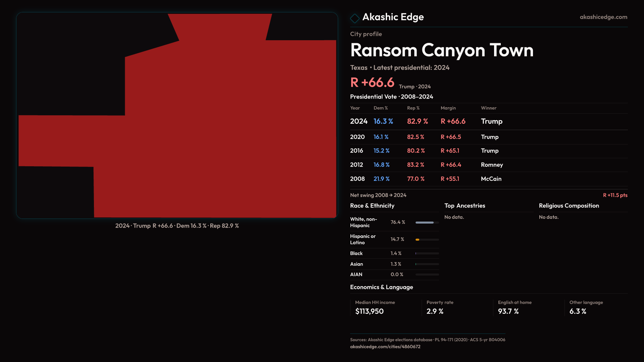Click the 2016 Trump results row
The image size is (644, 362).
[488, 151]
